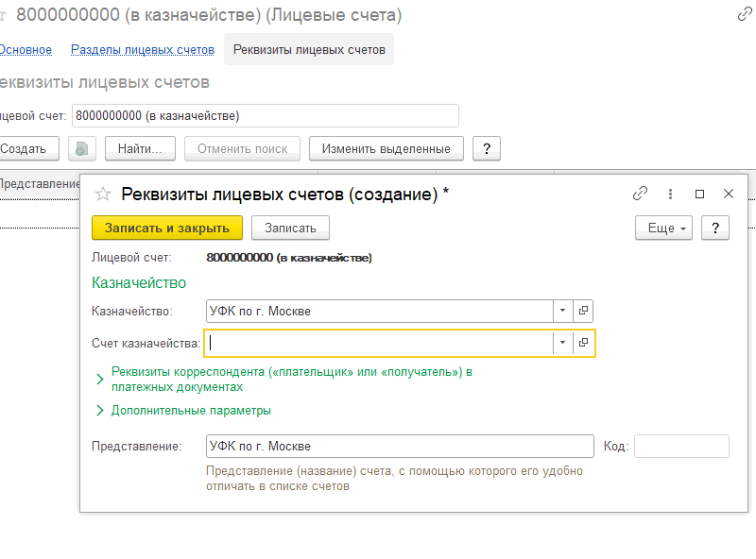Focus the Казначейство input field
This screenshot has height=559, width=756.
(x=380, y=311)
